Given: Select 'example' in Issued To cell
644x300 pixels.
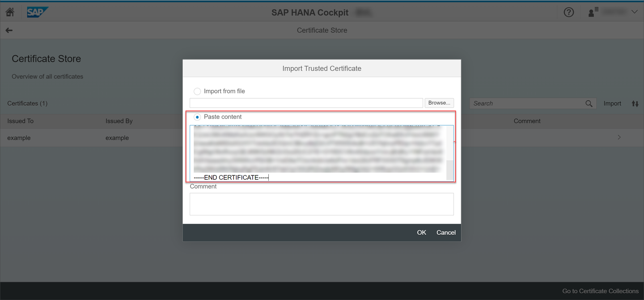Looking at the screenshot, I should [x=19, y=138].
